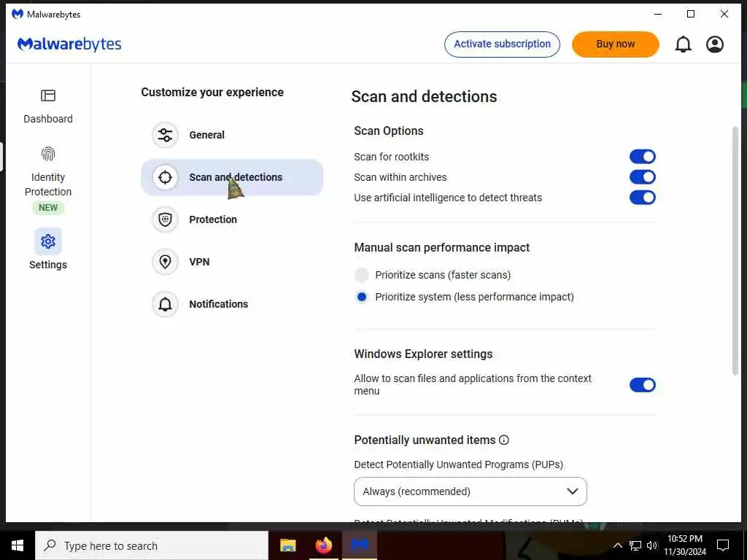Launch Firefox from the taskbar
The height and width of the screenshot is (560, 747).
(x=324, y=545)
